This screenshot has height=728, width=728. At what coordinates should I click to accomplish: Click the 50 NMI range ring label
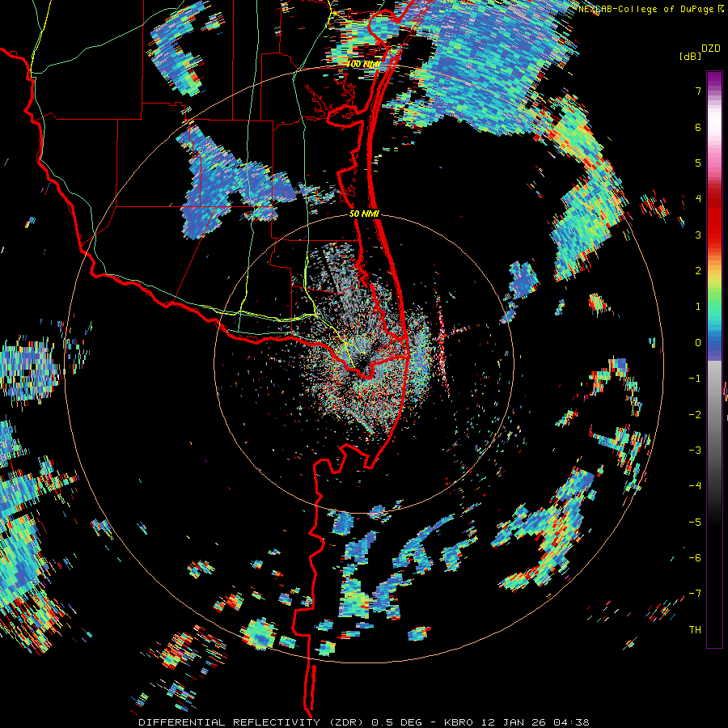pos(365,214)
